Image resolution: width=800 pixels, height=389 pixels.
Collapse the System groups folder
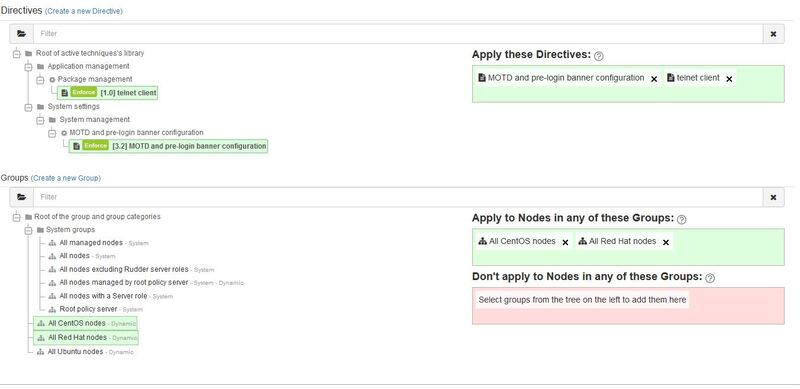29,230
